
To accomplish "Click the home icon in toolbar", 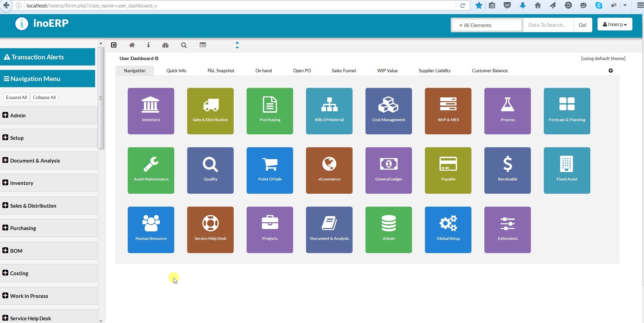I will [132, 45].
